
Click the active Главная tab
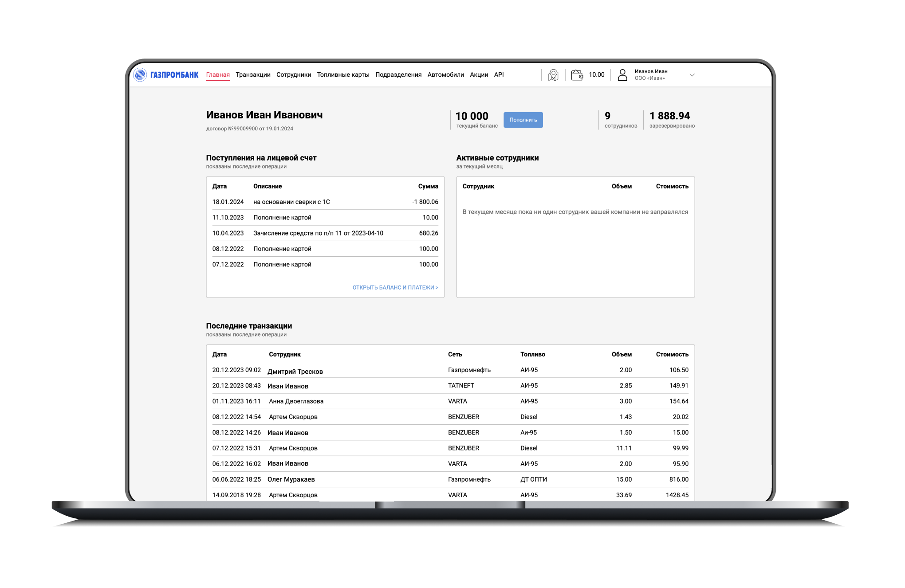(218, 75)
